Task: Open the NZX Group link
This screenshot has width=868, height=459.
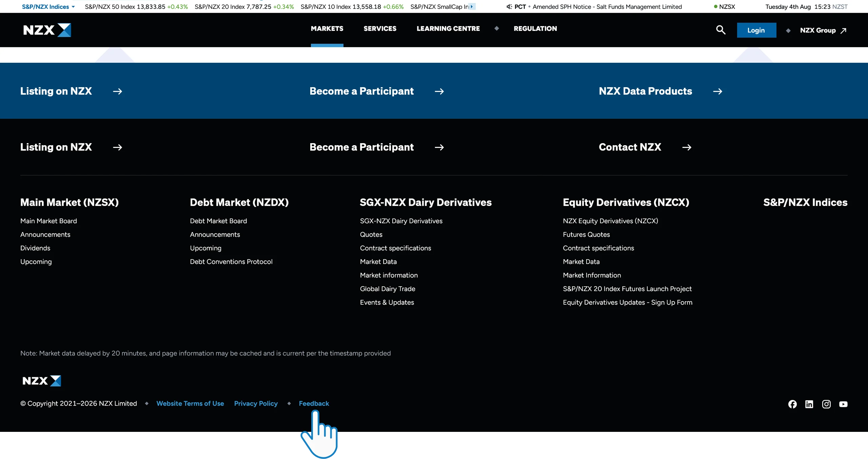Action: tap(818, 31)
